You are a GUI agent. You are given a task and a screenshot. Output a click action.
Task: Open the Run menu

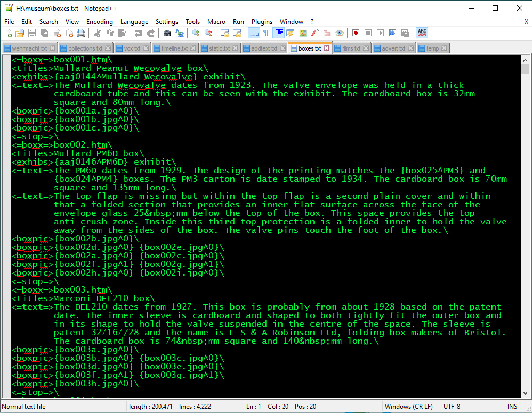(x=238, y=22)
